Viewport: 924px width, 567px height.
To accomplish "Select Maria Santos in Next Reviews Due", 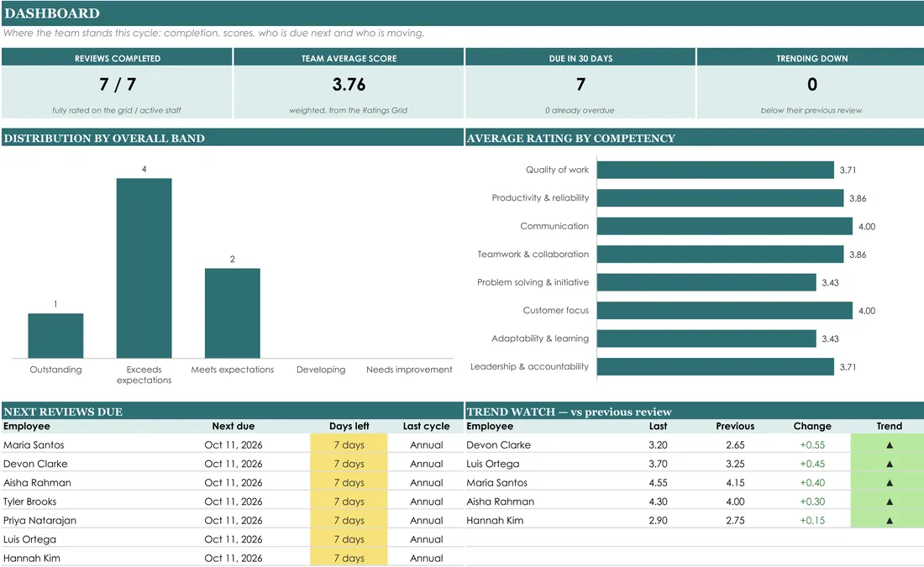I will (x=34, y=445).
